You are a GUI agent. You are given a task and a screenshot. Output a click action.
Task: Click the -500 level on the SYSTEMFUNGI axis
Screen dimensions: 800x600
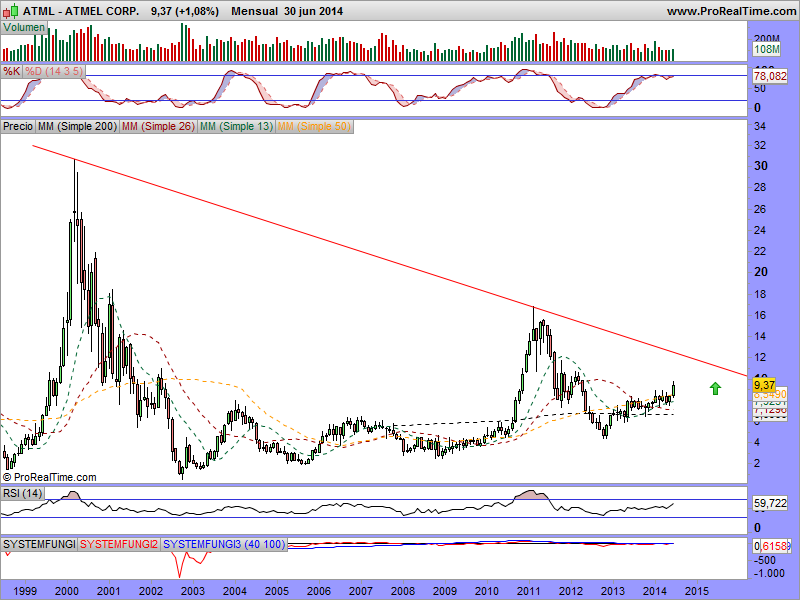pos(766,560)
